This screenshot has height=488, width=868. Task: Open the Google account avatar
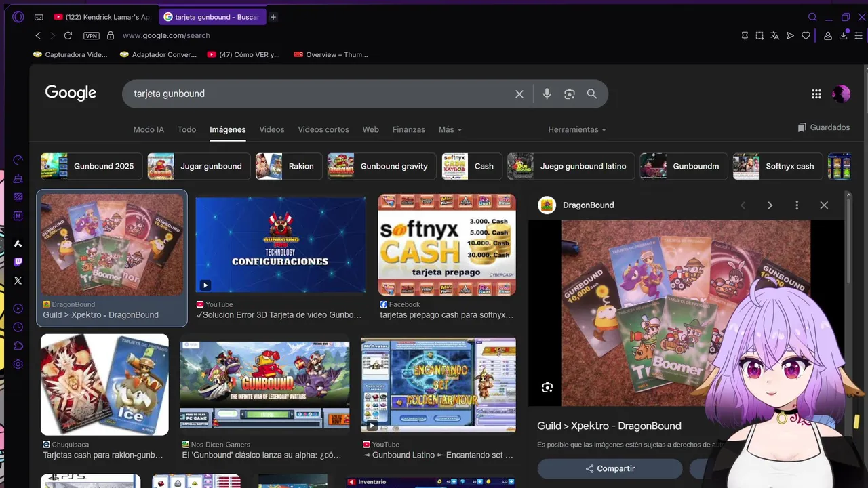[841, 94]
